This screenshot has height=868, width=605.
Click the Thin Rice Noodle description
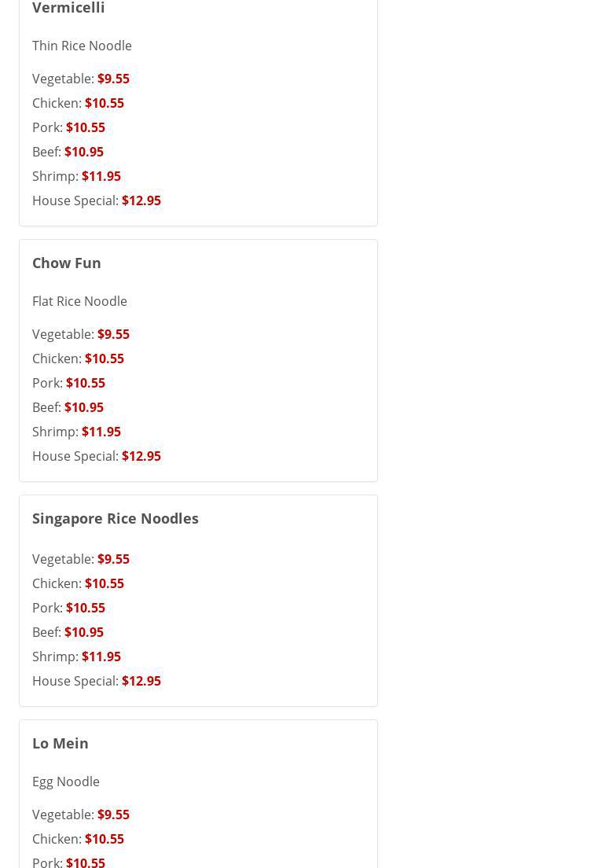click(x=82, y=46)
